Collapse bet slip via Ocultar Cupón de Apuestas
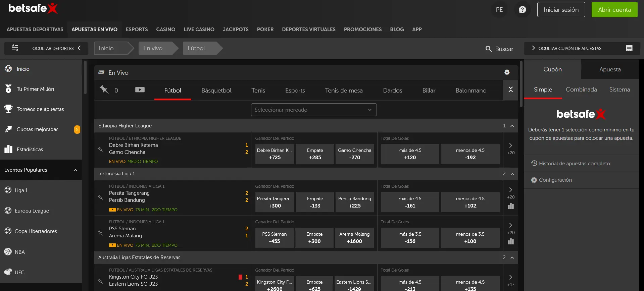The width and height of the screenshot is (644, 291). [x=582, y=48]
